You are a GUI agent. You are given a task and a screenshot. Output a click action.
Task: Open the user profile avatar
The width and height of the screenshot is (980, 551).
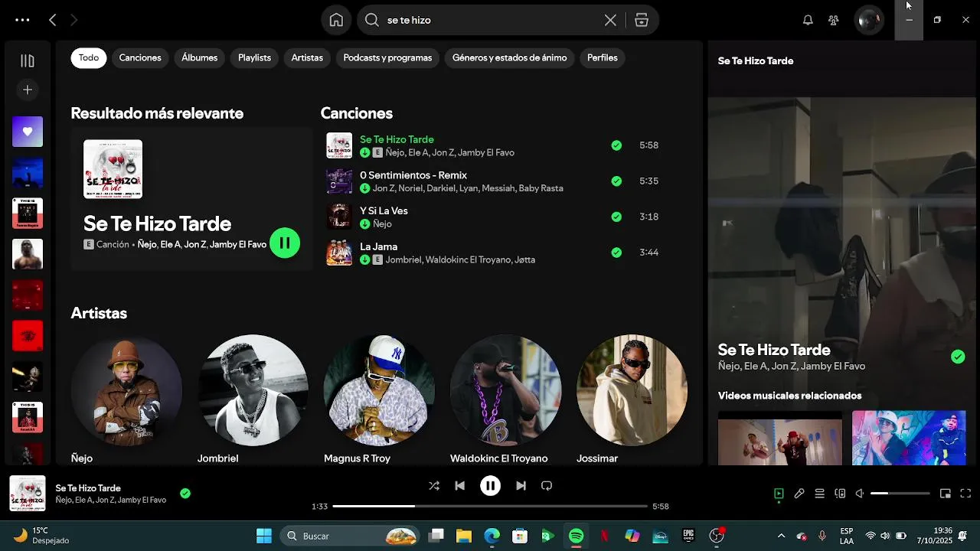click(869, 21)
